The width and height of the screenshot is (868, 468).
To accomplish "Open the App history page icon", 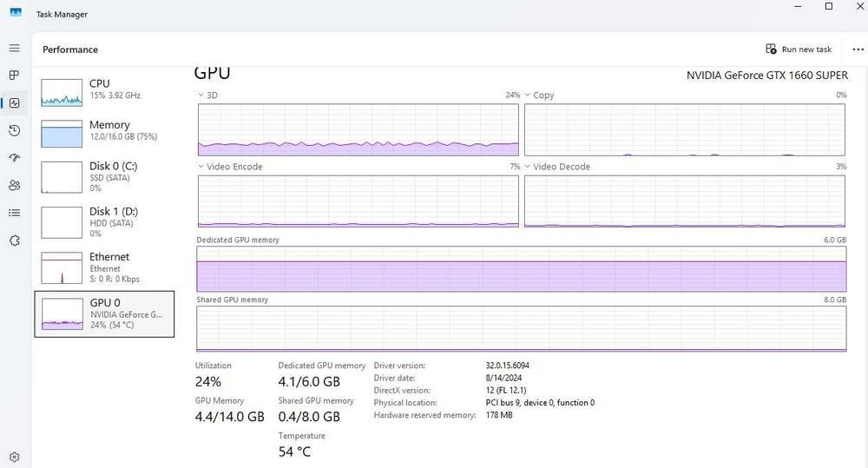I will pos(14,130).
